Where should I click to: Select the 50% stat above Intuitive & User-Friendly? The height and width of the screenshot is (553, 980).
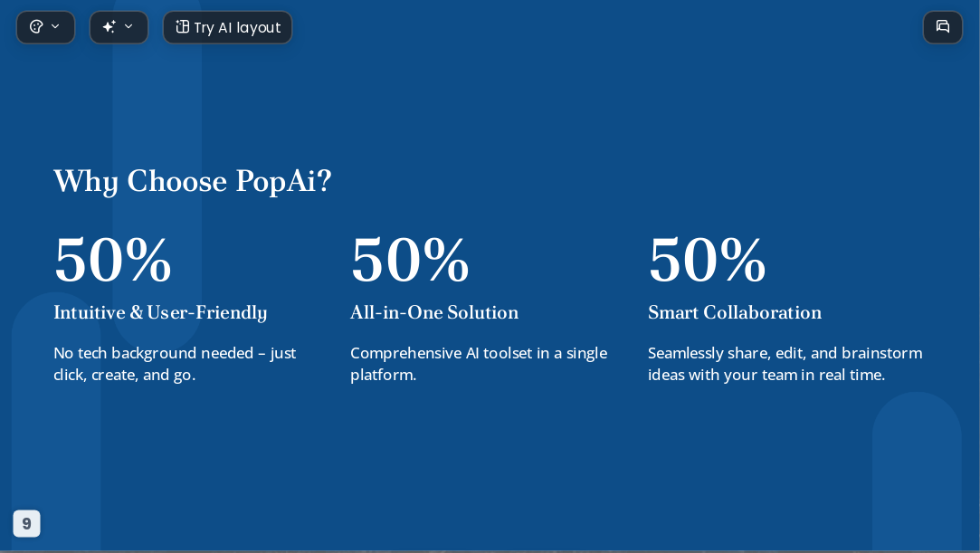tap(112, 260)
